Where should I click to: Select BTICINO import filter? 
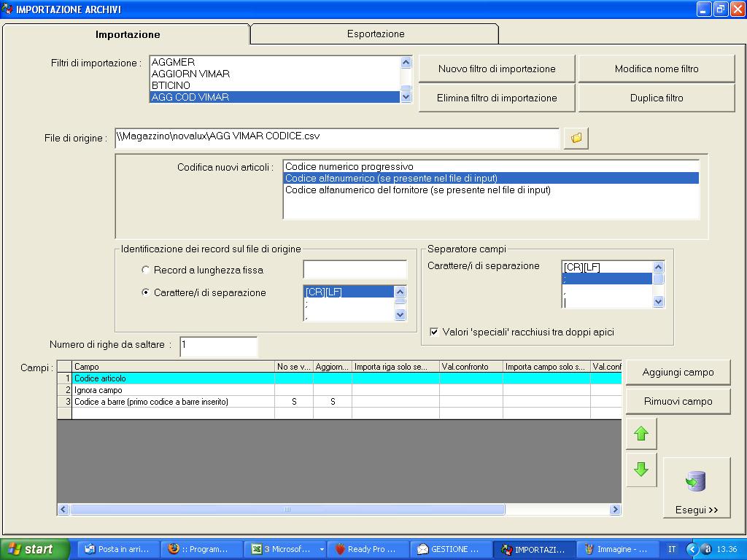pos(275,85)
